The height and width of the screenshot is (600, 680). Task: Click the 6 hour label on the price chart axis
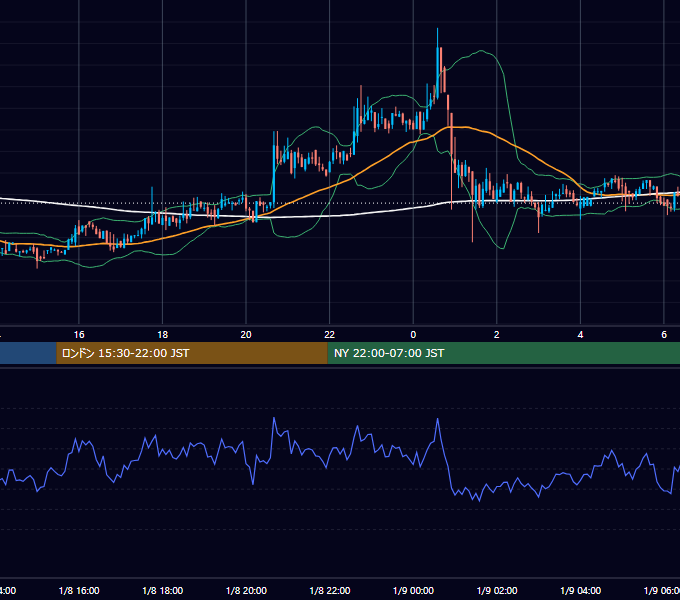click(664, 335)
